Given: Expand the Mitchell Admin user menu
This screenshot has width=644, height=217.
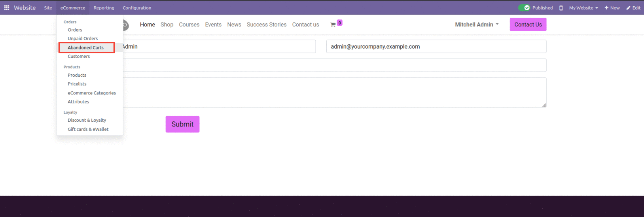Looking at the screenshot, I should coord(477,25).
